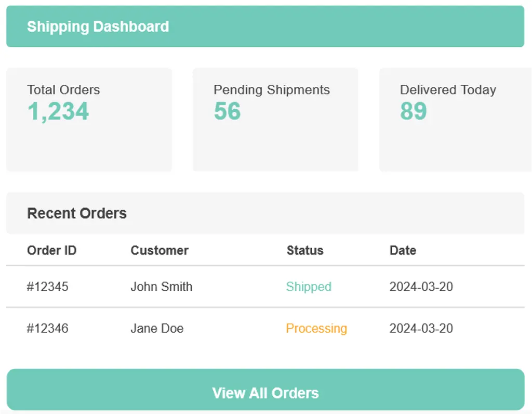
Task: Sort by the Status column header
Action: pyautogui.click(x=305, y=250)
